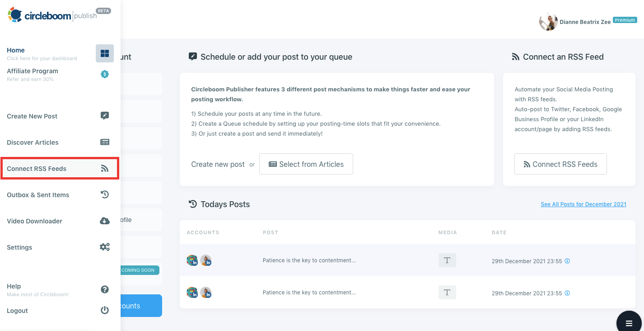644x331 pixels.
Task: Select Outbox & Sent Items from the sidebar
Action: click(x=39, y=194)
